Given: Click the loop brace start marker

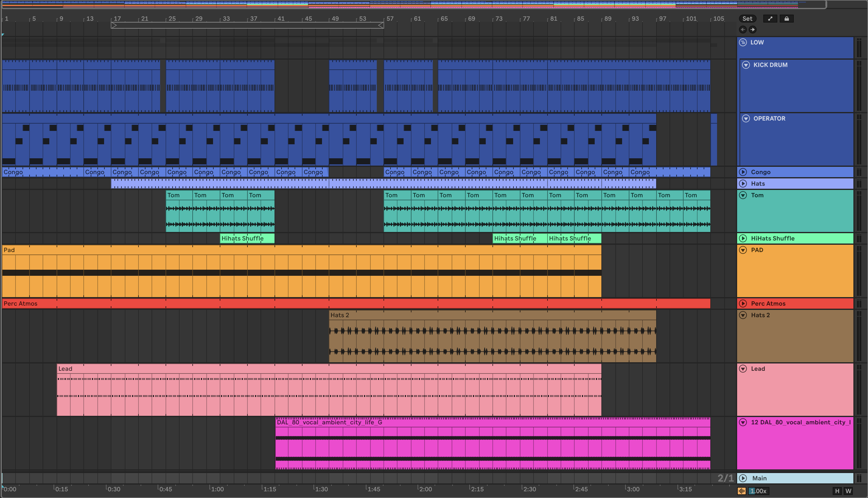Looking at the screenshot, I should 114,25.
